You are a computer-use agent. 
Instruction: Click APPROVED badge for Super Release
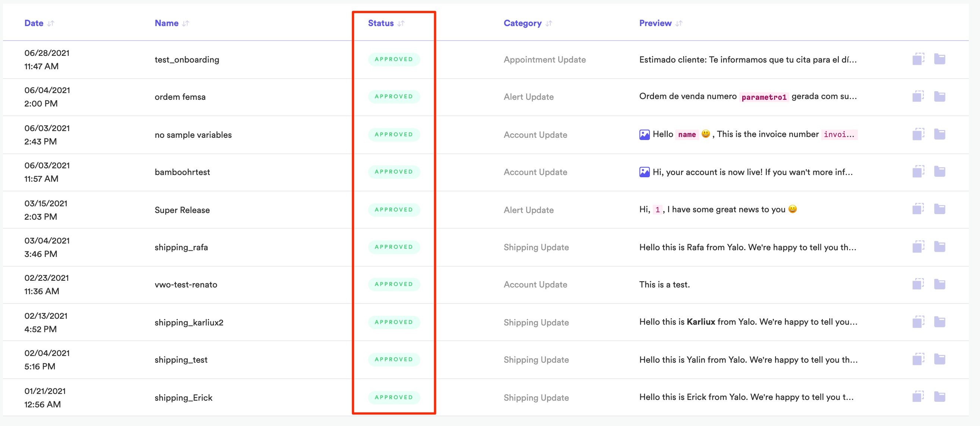click(393, 210)
